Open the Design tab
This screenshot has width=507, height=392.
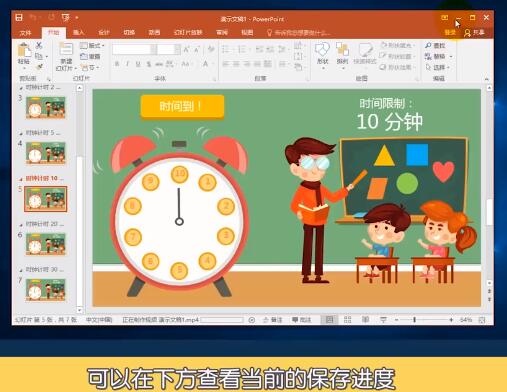(x=104, y=32)
